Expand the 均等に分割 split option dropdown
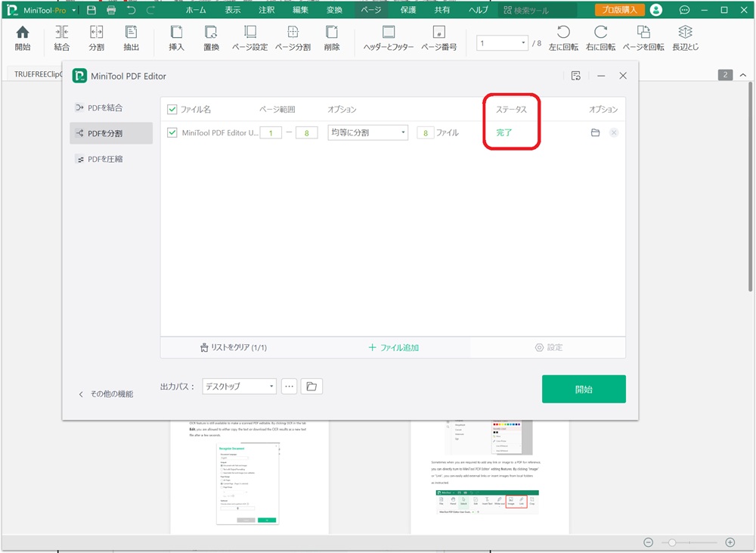 point(368,132)
